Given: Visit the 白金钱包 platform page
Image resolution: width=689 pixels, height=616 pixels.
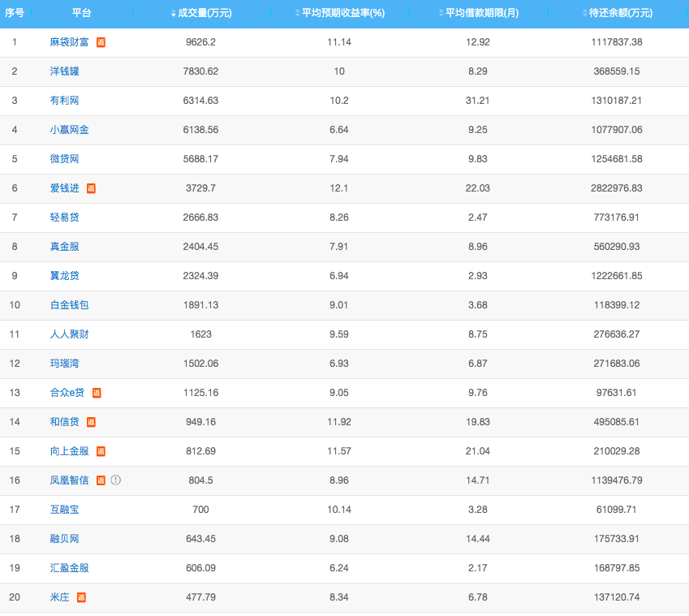Looking at the screenshot, I should point(70,305).
